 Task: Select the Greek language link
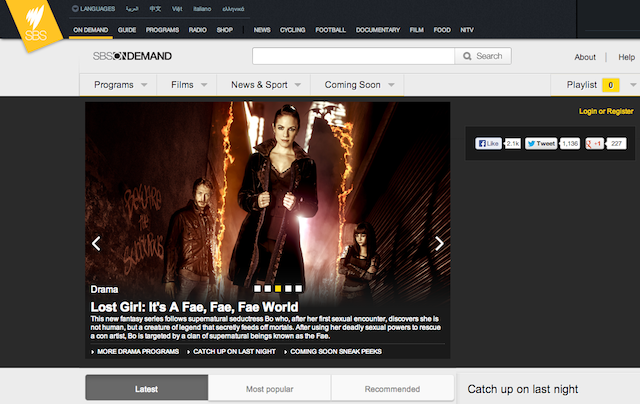233,9
